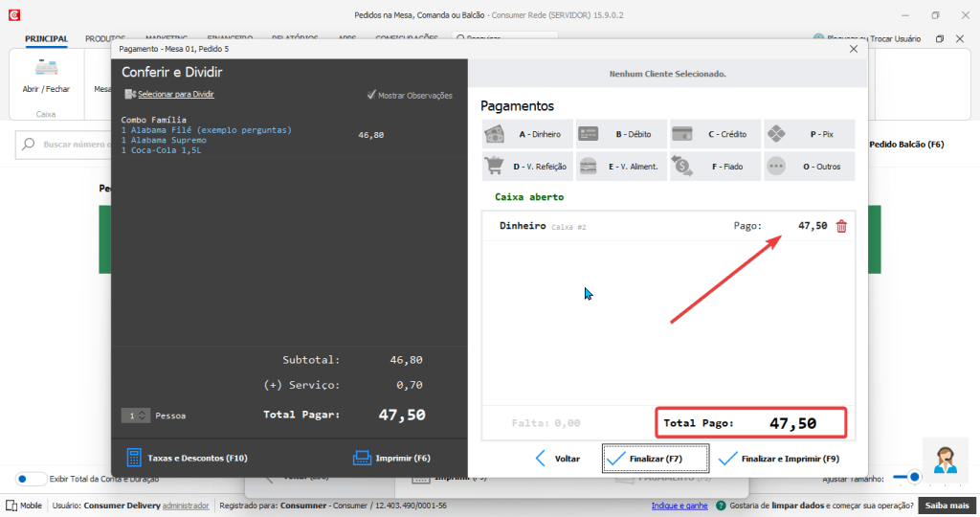Open Indique e ganhe link
The width and height of the screenshot is (980, 517).
coord(680,505)
